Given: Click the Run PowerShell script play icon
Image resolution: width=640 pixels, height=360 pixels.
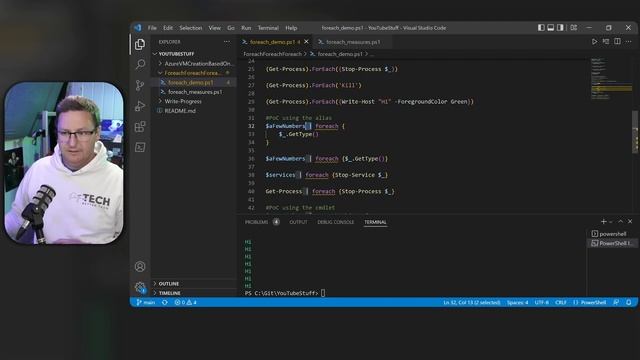Looking at the screenshot, I should coord(594,42).
